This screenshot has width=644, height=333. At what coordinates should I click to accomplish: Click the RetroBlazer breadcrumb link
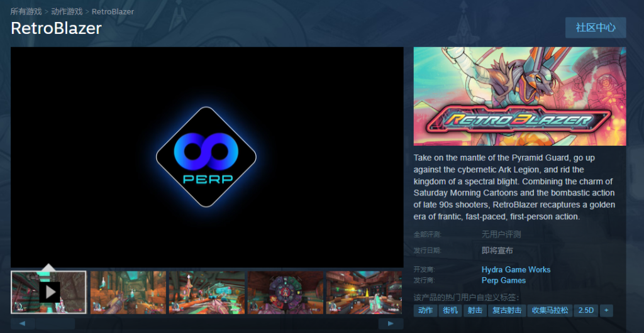pyautogui.click(x=113, y=11)
